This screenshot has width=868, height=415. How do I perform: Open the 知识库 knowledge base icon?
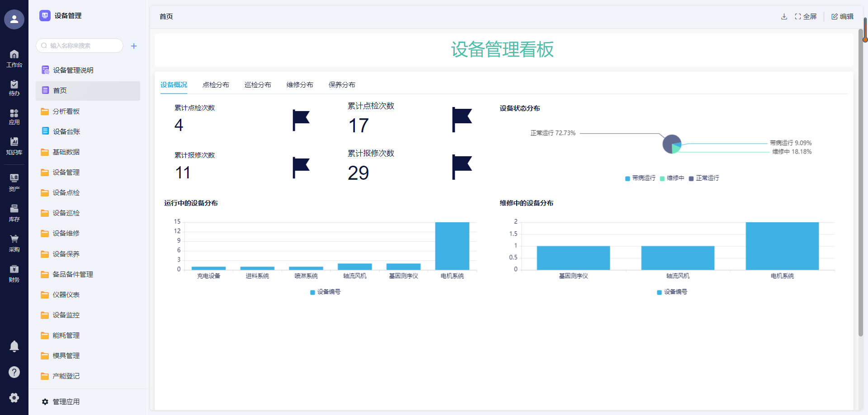click(x=14, y=145)
